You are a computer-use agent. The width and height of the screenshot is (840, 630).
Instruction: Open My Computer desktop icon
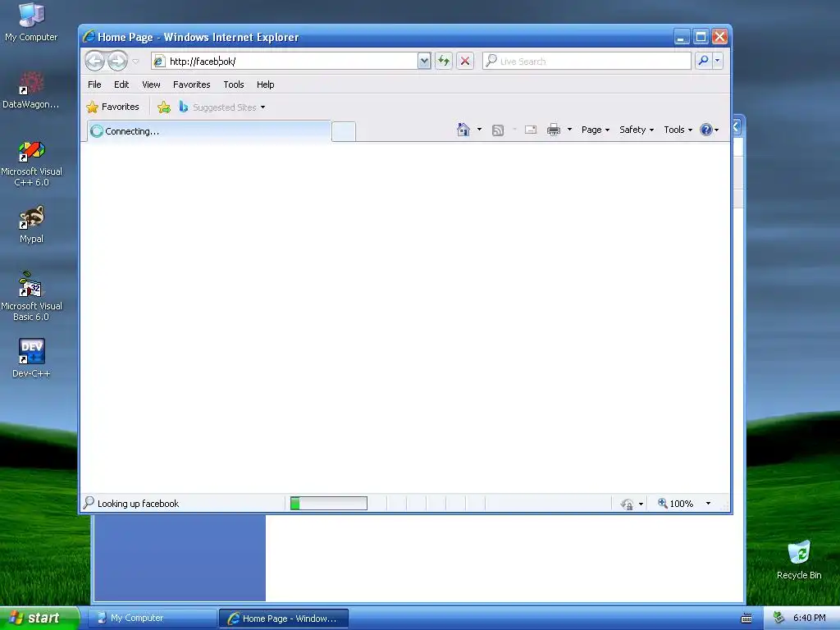[x=31, y=22]
